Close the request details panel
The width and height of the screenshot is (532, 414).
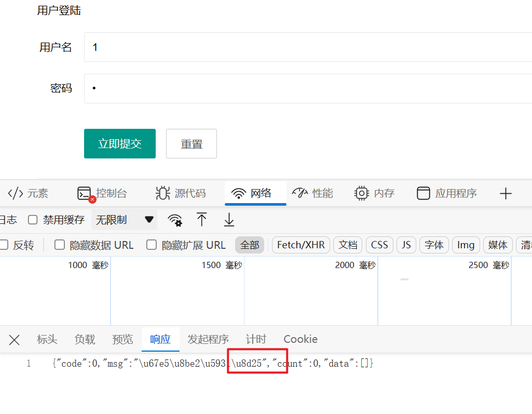14,340
